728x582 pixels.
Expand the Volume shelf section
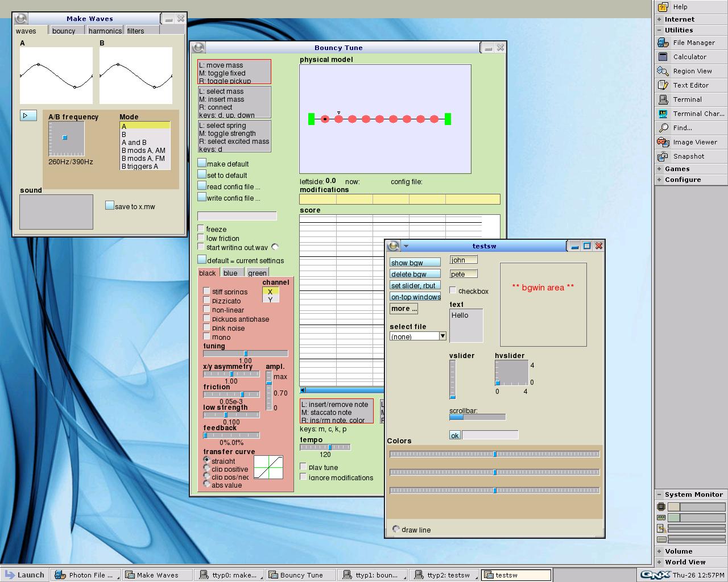point(678,551)
